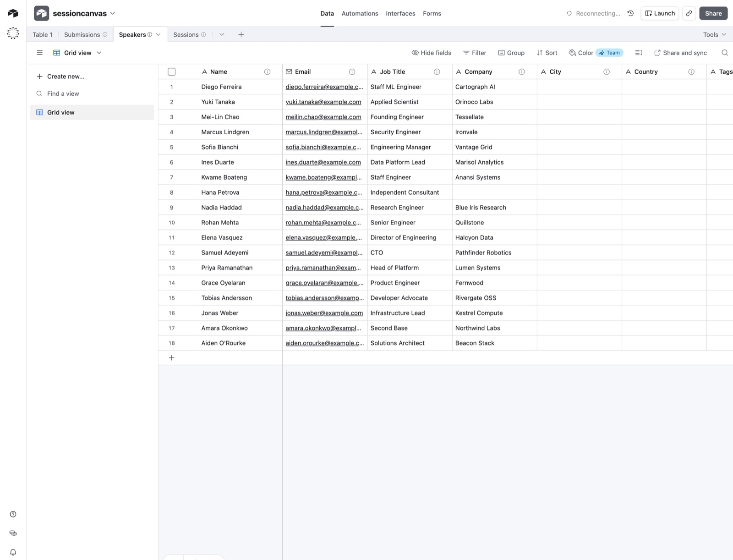This screenshot has width=733, height=560.
Task: Open yuki.tanaka@example.com email link
Action: pyautogui.click(x=323, y=102)
